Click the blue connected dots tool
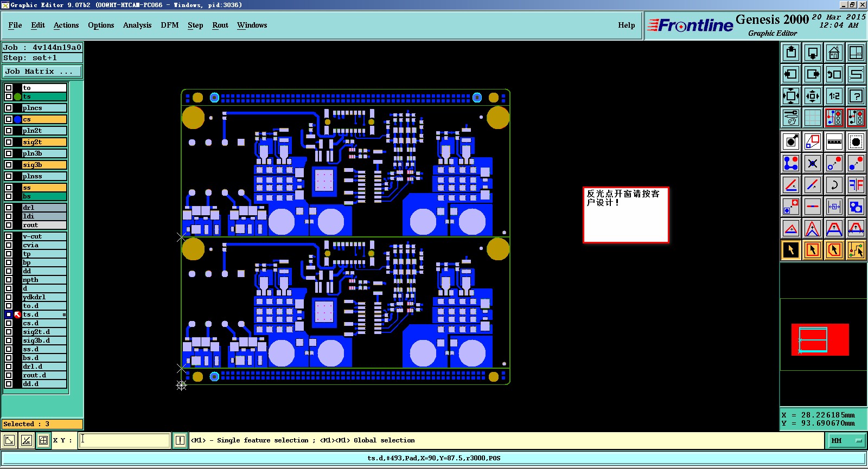 coord(791,163)
